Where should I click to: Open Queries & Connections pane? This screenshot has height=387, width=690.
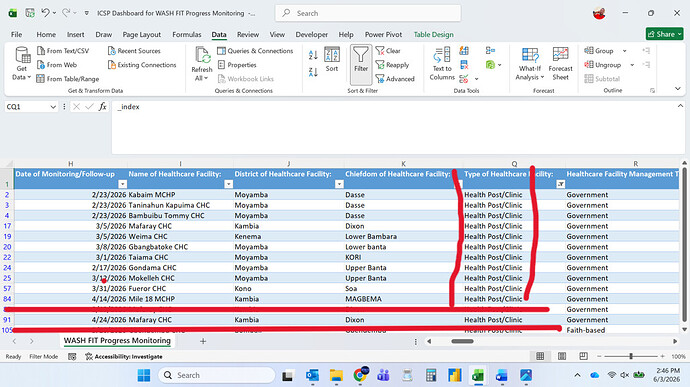pos(255,51)
